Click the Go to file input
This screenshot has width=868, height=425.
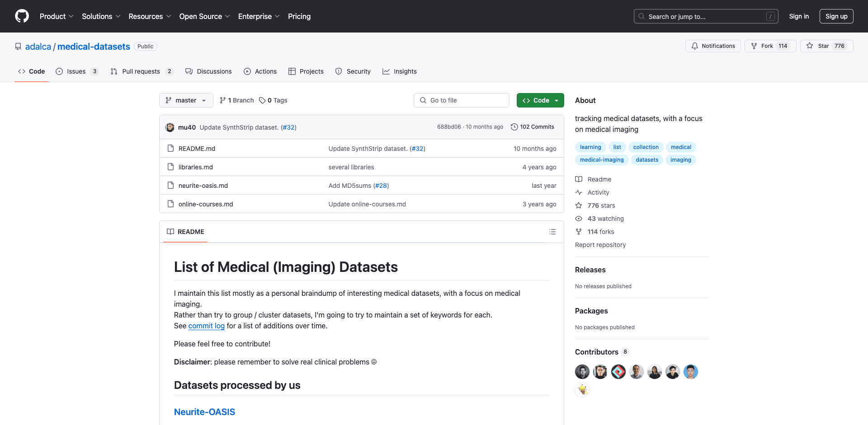[462, 100]
